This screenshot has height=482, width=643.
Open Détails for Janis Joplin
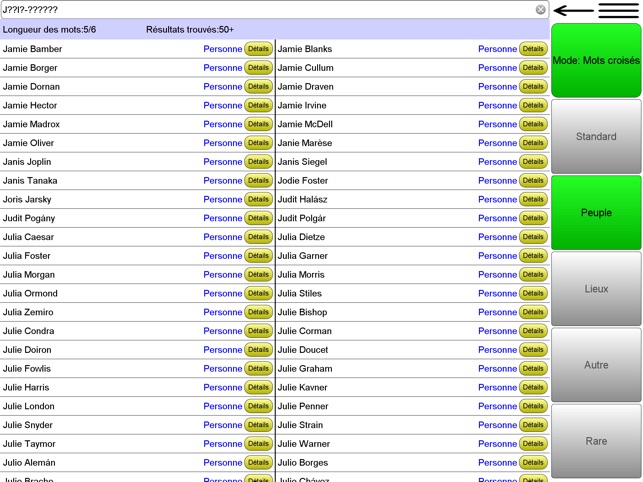258,162
